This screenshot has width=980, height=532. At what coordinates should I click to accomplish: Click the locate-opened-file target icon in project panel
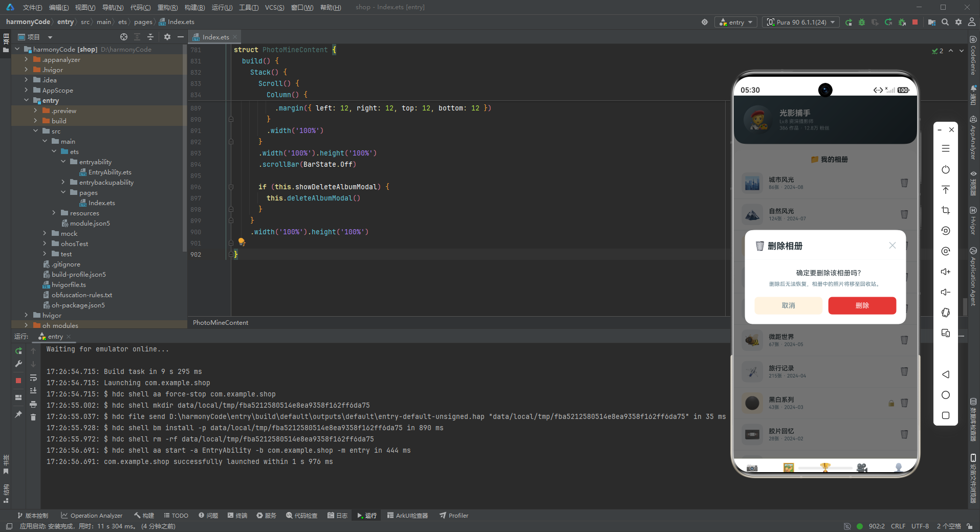click(x=124, y=37)
